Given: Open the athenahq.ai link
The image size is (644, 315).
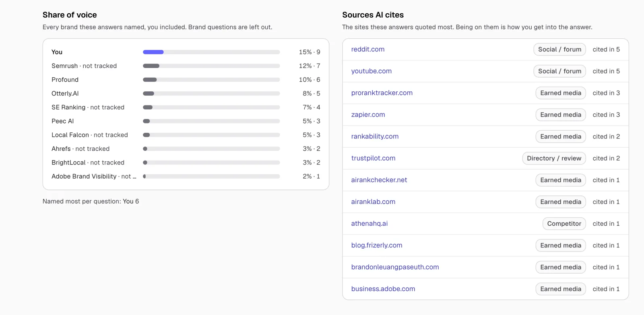Looking at the screenshot, I should 369,223.
